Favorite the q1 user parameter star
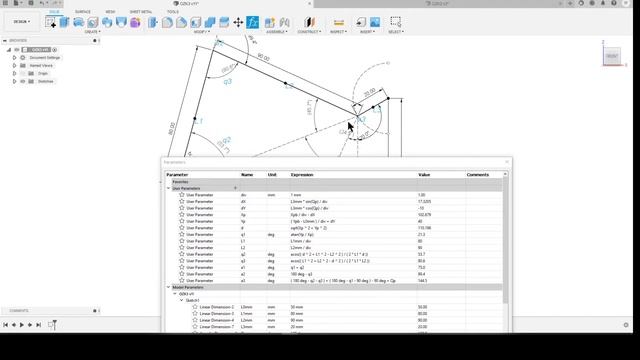Viewport: 640px width, 360px height. (182, 234)
